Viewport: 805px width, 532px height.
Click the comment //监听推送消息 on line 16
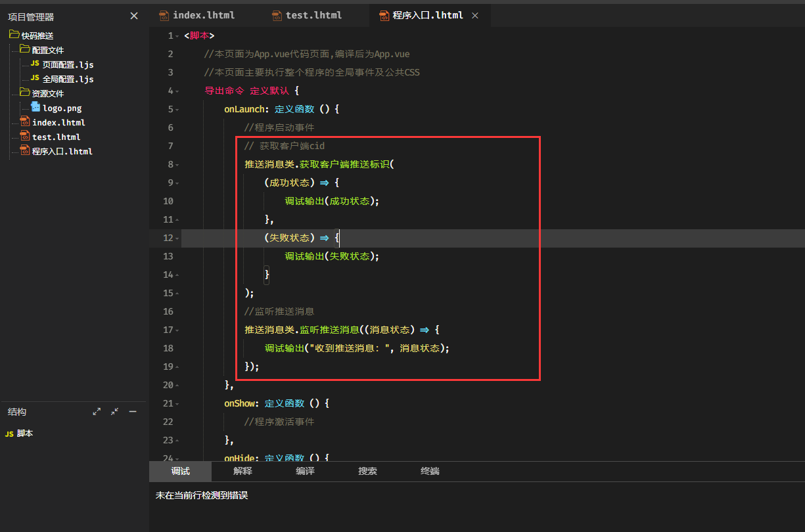(x=279, y=311)
